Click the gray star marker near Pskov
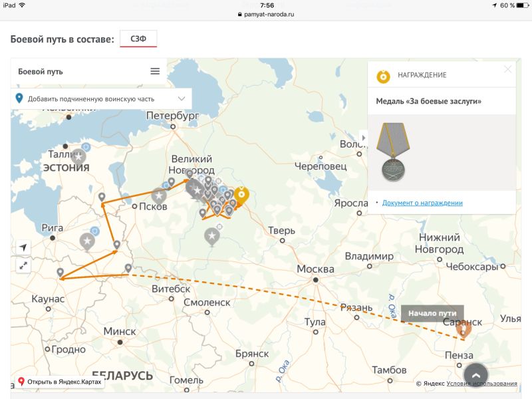Screen dimensions: 532x399 pyautogui.click(x=159, y=196)
